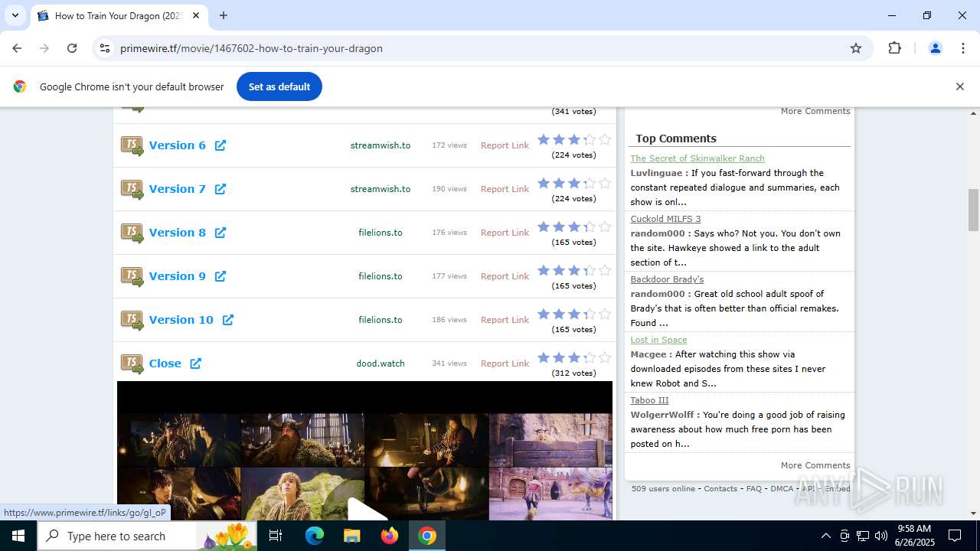Open the Contacts footer link
980x551 pixels.
point(720,489)
